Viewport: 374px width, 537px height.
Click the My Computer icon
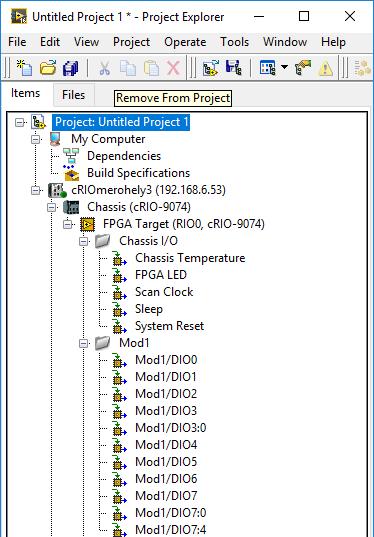(55, 139)
